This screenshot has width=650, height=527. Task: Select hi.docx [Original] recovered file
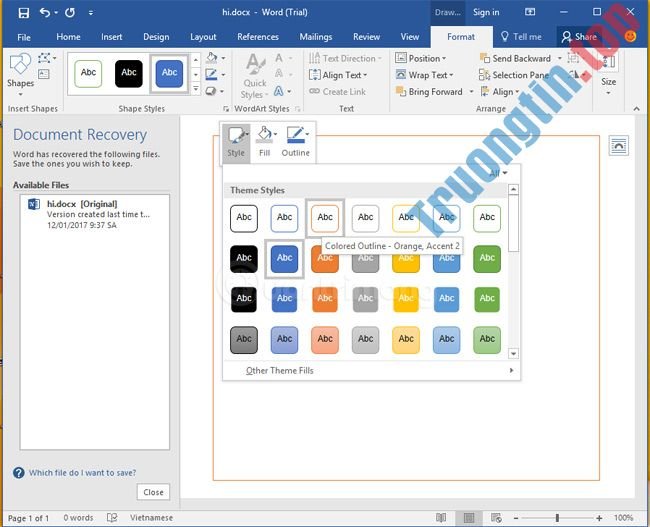pyautogui.click(x=95, y=214)
